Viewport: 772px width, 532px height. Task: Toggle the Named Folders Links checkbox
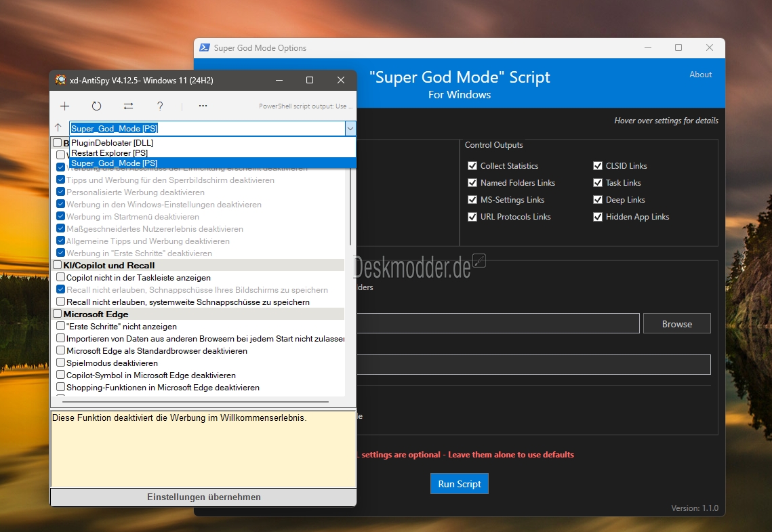pos(472,182)
